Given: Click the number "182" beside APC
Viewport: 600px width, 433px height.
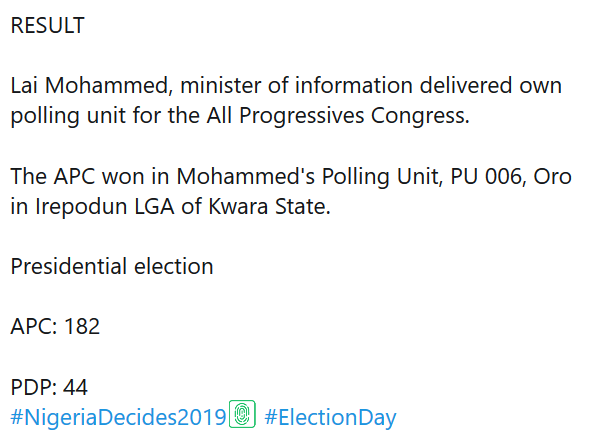Looking at the screenshot, I should 81,327.
